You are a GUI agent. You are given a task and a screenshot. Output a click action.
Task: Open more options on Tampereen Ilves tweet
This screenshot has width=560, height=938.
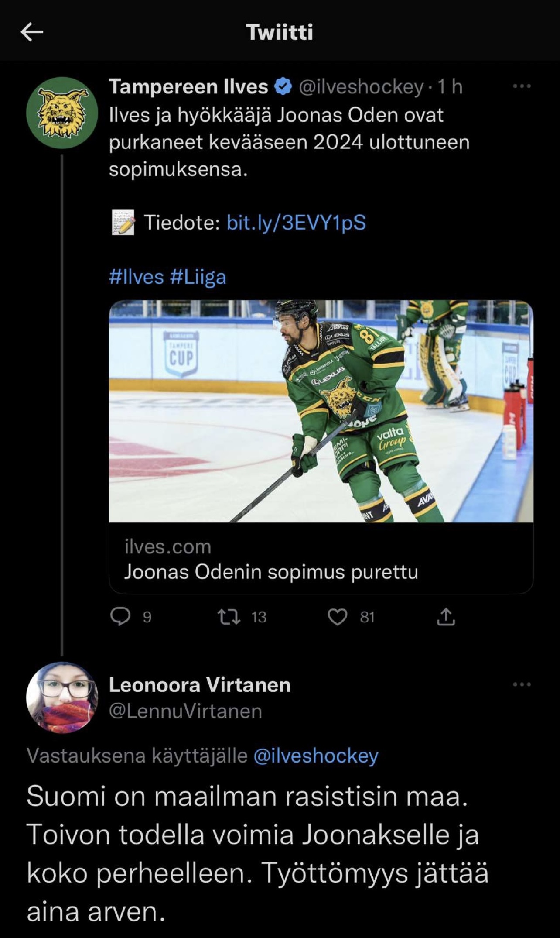click(522, 86)
